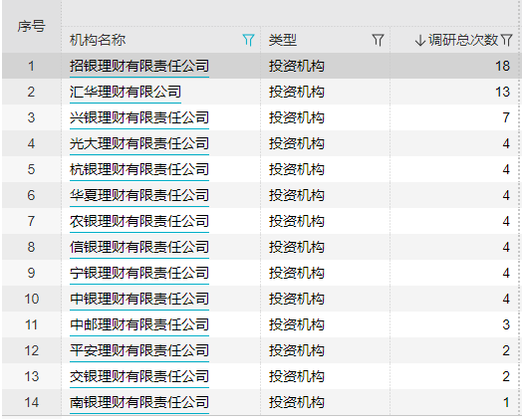
Task: Open 华夏理财有限责任公司 link
Action: click(139, 195)
